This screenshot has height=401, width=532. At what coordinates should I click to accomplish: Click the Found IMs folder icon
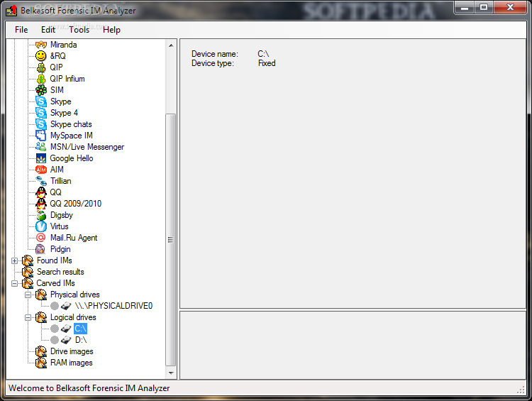click(x=28, y=260)
